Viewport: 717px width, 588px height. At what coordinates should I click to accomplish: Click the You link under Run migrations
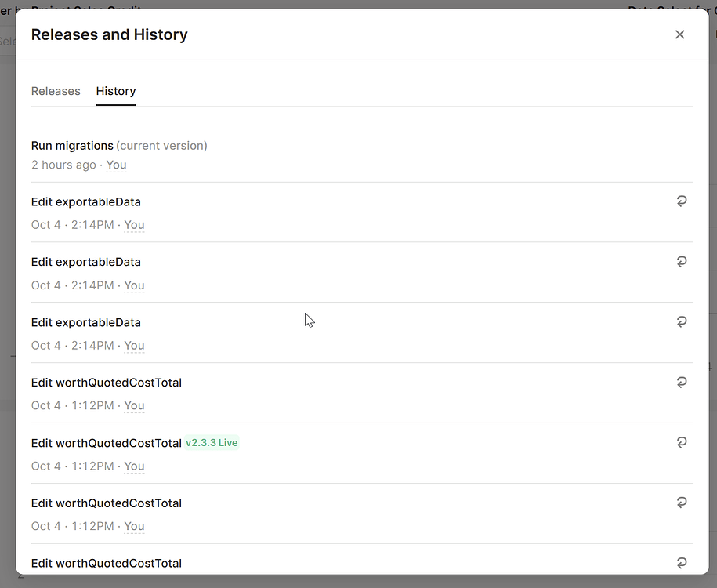pos(116,165)
